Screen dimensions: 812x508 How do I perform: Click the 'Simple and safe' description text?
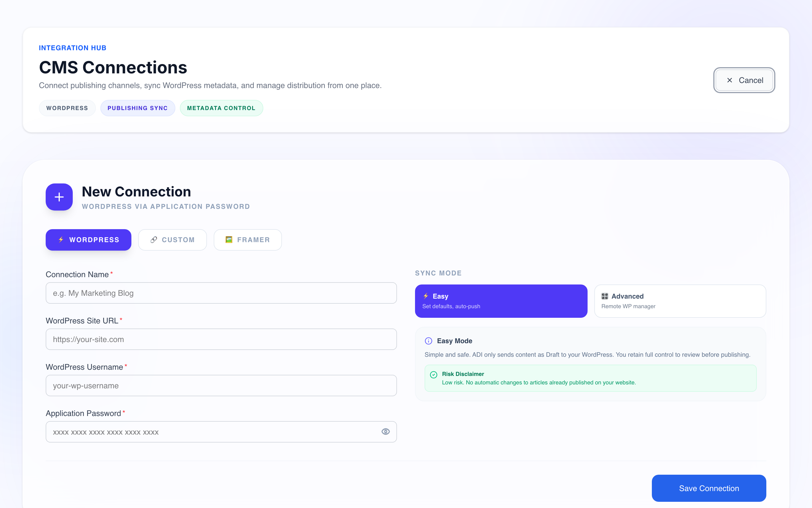[587, 355]
